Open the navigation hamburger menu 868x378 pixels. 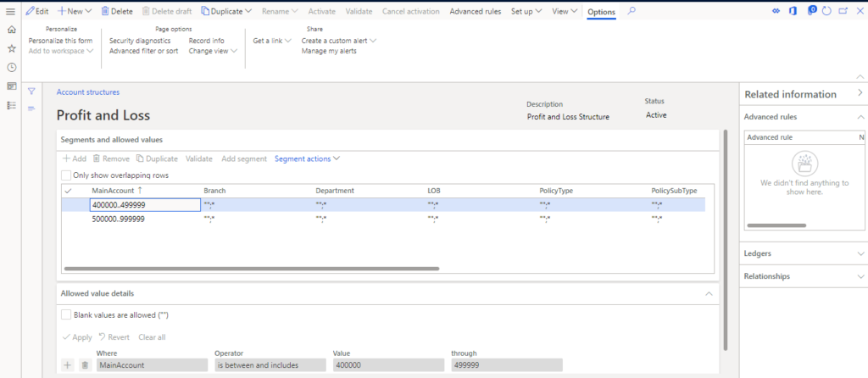(11, 11)
